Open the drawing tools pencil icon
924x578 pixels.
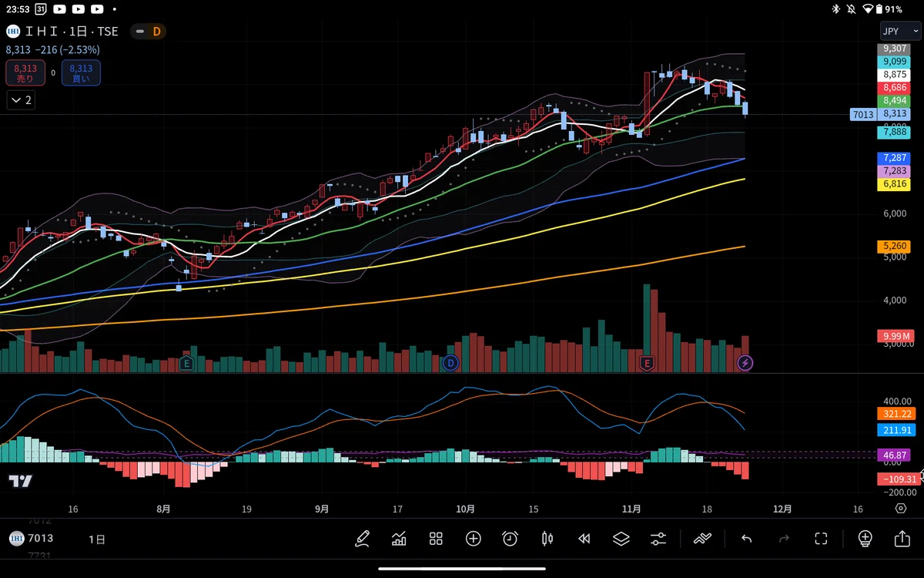click(362, 539)
